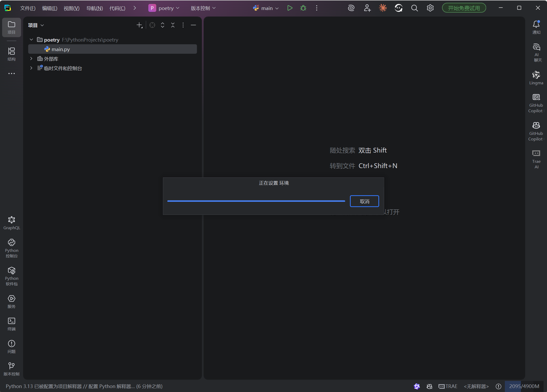The width and height of the screenshot is (547, 392).
Task: Click the 取消 cancel button
Action: tap(364, 201)
